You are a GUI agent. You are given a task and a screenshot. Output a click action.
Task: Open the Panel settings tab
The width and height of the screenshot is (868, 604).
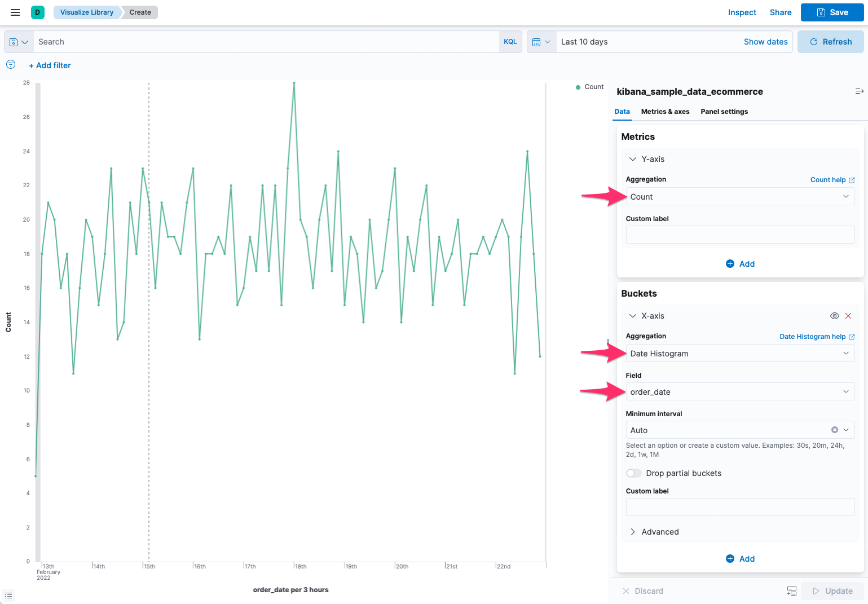tap(724, 112)
